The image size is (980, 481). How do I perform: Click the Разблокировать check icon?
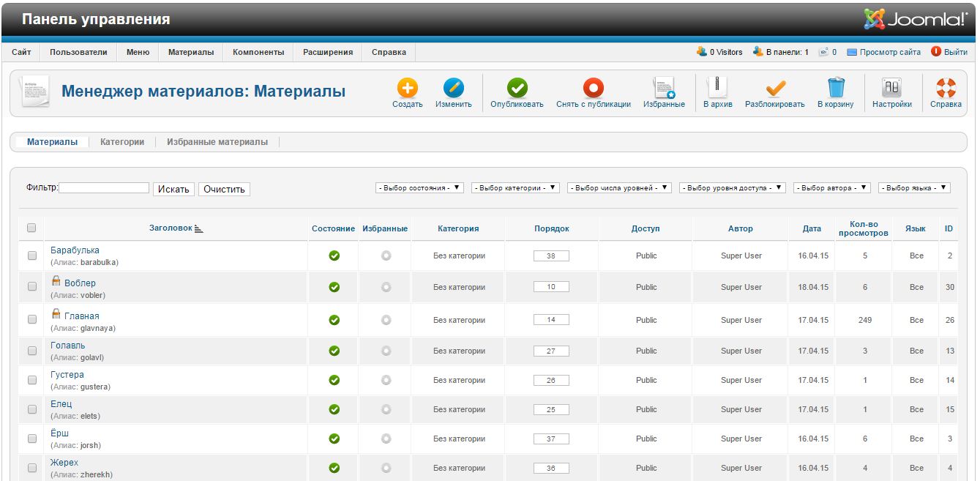coord(774,89)
